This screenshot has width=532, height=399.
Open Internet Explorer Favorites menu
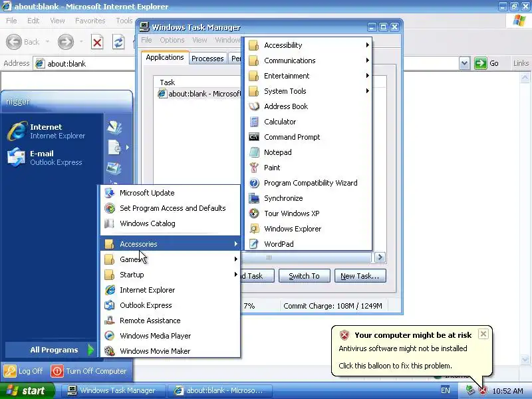[x=90, y=21]
